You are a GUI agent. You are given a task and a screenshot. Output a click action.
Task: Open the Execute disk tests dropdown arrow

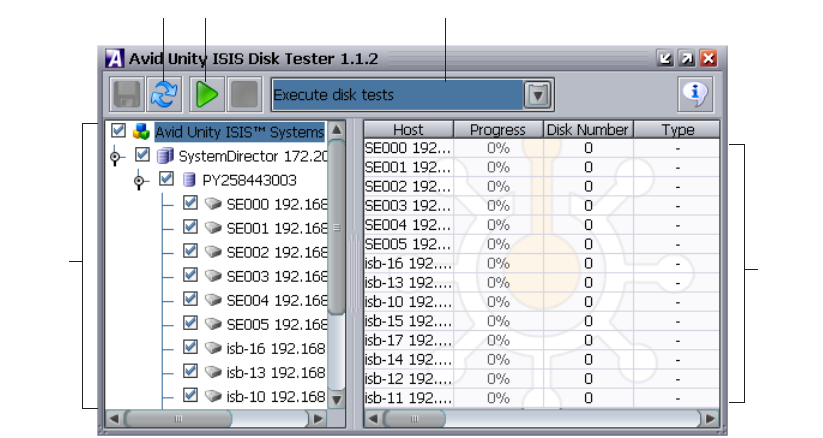click(x=537, y=95)
